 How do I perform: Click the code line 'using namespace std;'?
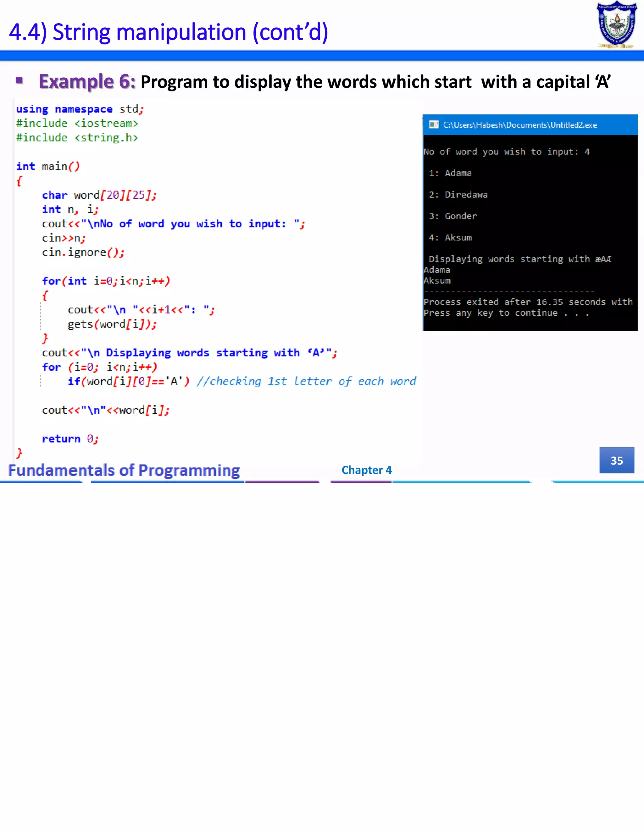[x=80, y=109]
